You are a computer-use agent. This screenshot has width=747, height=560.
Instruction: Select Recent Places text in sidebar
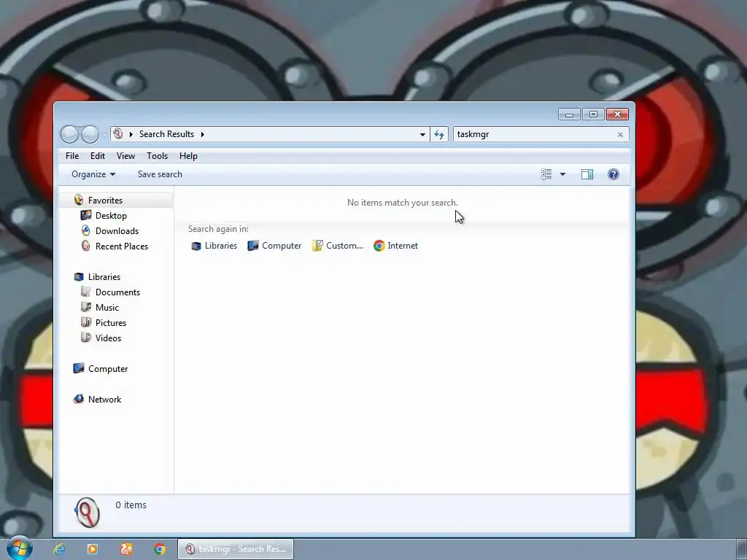tap(122, 246)
